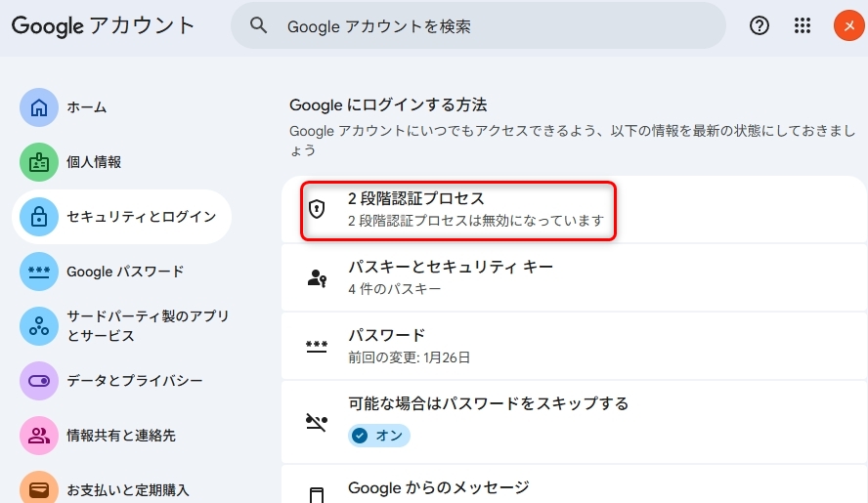The height and width of the screenshot is (503, 868).
Task: Click the Google パスワード asterisk icon
Action: tap(39, 272)
